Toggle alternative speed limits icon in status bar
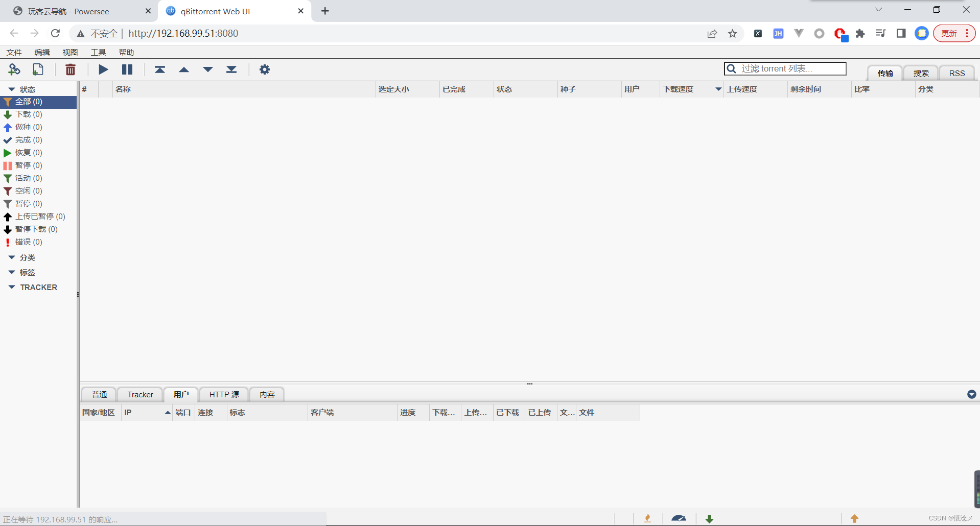The width and height of the screenshot is (980, 526). (679, 518)
